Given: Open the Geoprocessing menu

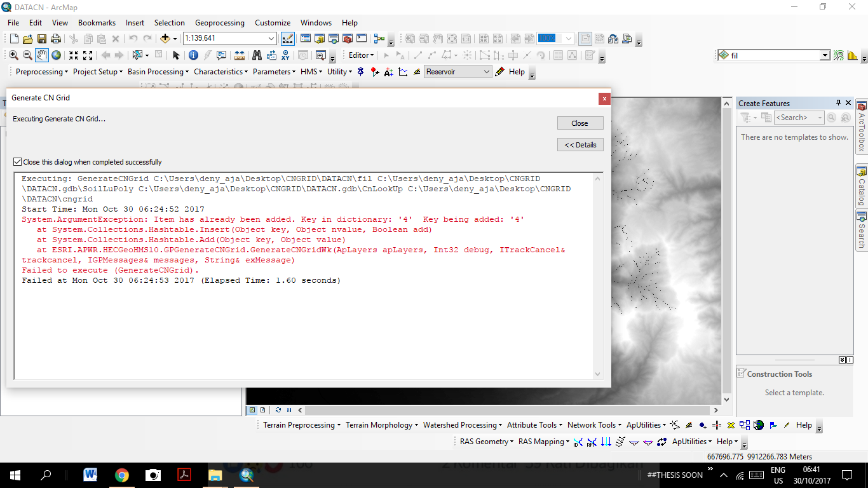Looking at the screenshot, I should [220, 22].
